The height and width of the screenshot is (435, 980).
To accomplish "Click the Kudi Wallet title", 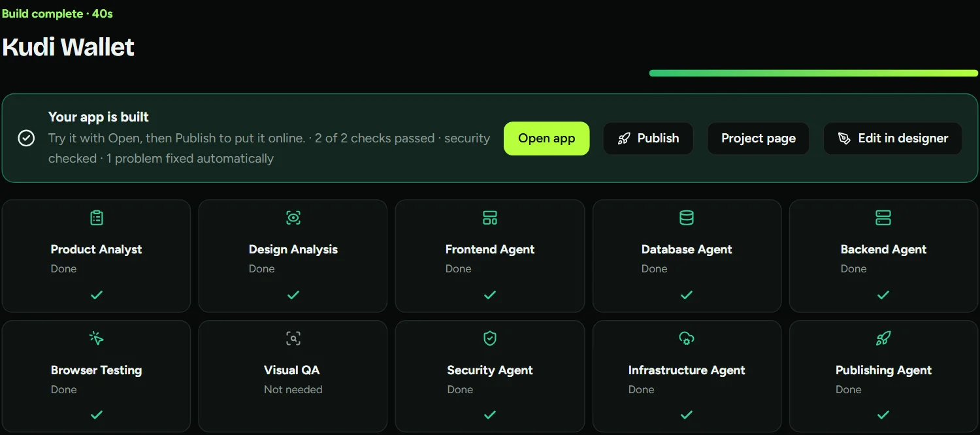I will 68,47.
